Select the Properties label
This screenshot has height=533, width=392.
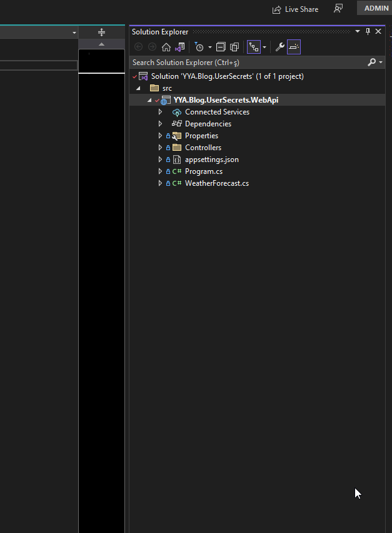tap(201, 136)
